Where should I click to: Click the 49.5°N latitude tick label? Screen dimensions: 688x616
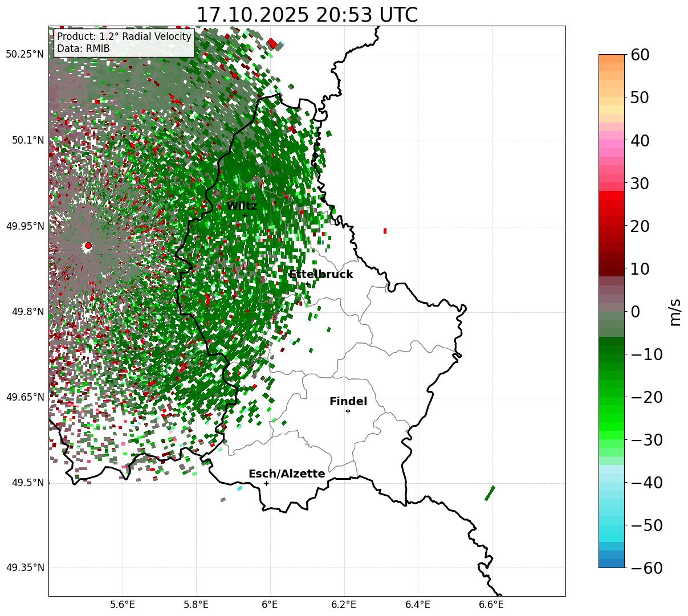(x=27, y=483)
